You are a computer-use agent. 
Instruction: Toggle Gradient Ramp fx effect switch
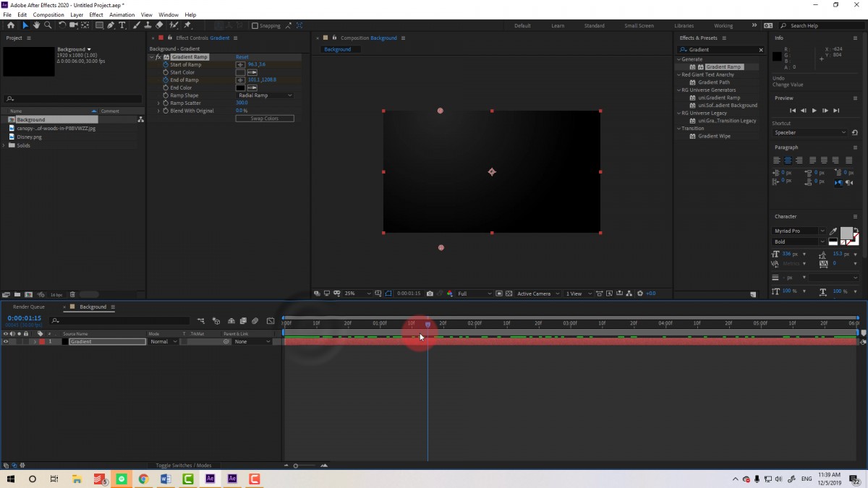pyautogui.click(x=158, y=57)
